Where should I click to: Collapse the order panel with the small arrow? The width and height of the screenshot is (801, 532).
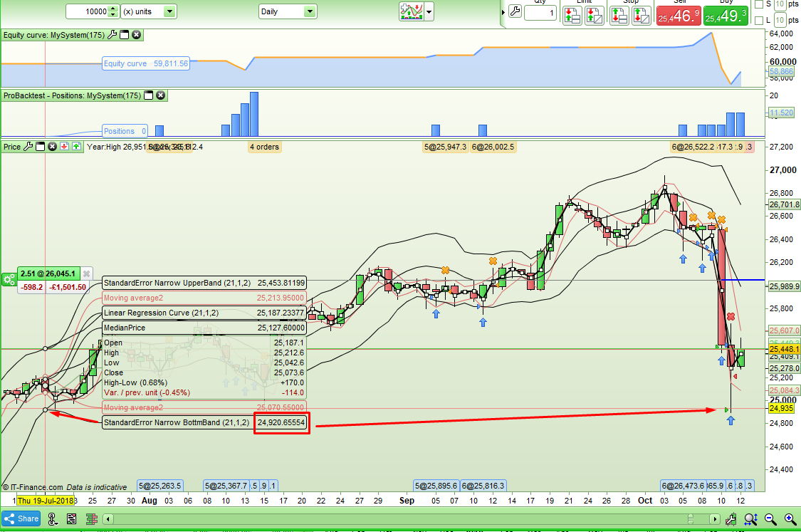[x=503, y=12]
